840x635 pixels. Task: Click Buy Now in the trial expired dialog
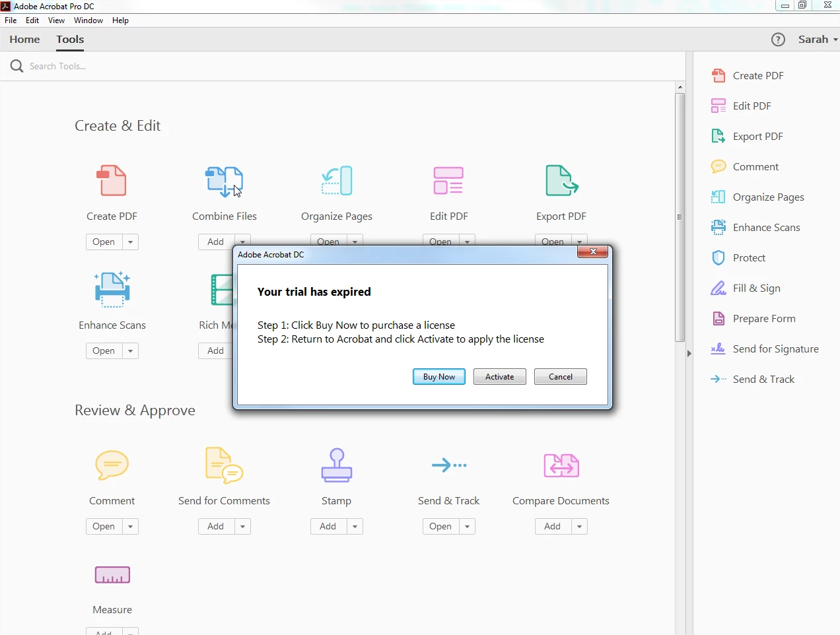coord(439,377)
